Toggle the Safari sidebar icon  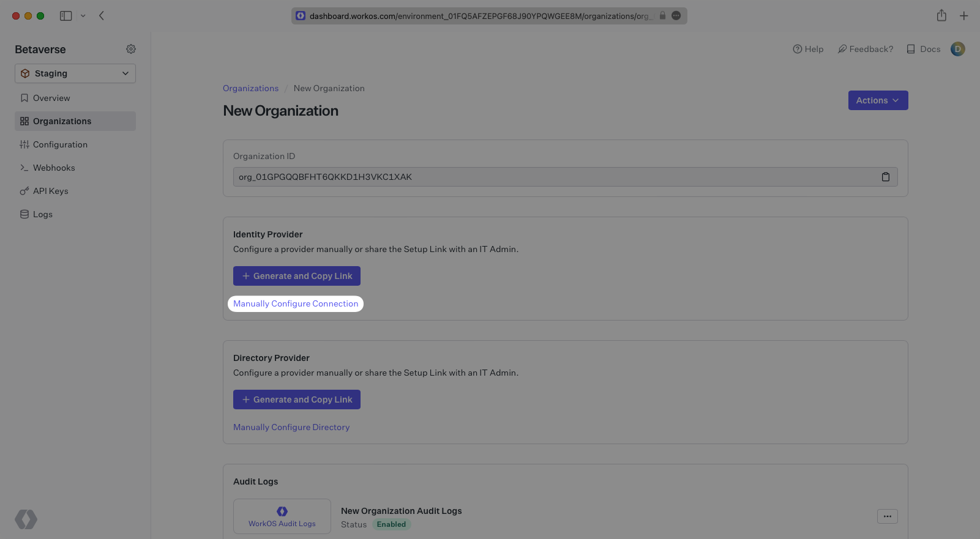pyautogui.click(x=65, y=16)
